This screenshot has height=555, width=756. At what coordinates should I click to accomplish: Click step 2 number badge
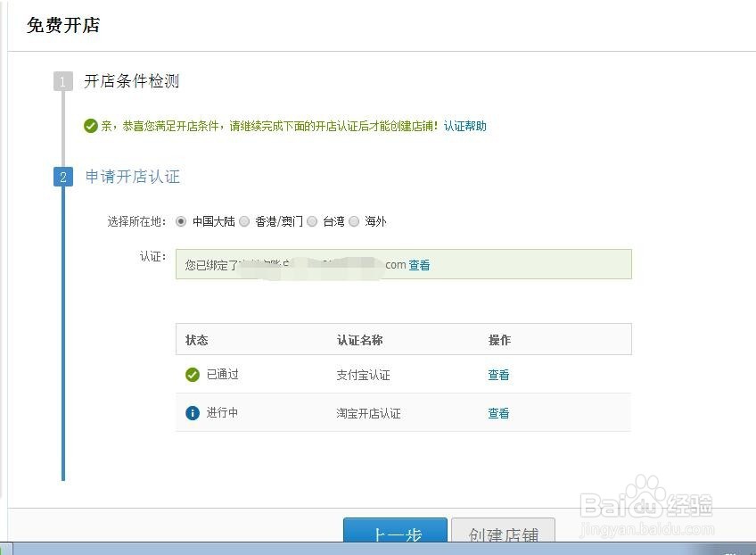[63, 177]
